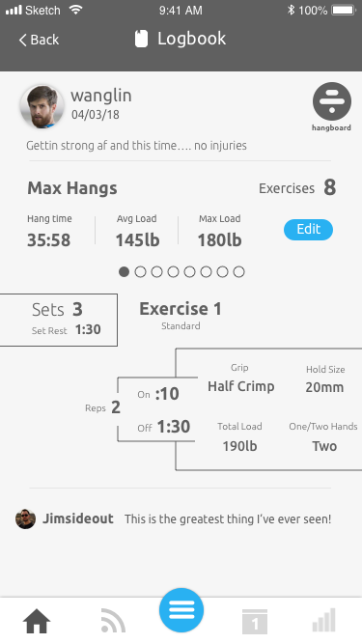Open the calendar tab icon
Viewport: 362px width, 644px height.
255,622
